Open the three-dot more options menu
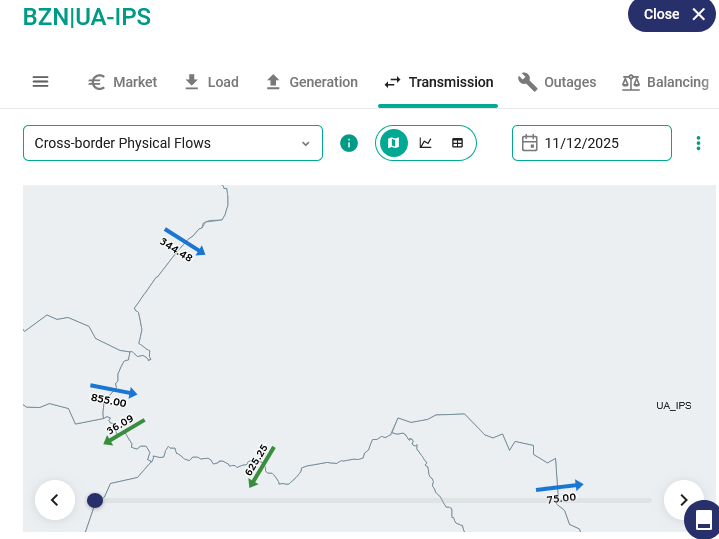 [698, 143]
